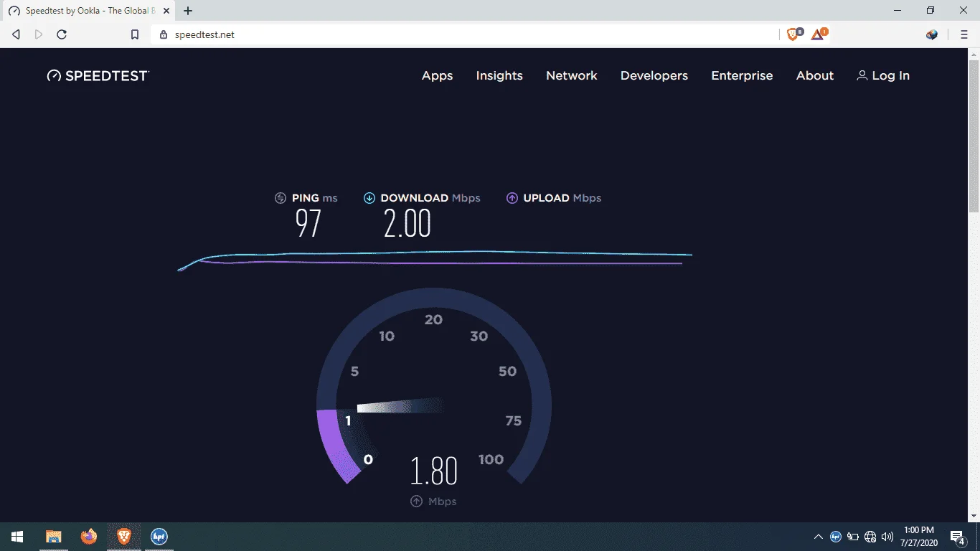Viewport: 980px width, 551px height.
Task: Click the DOWNLOAD arrow icon
Action: pyautogui.click(x=369, y=198)
